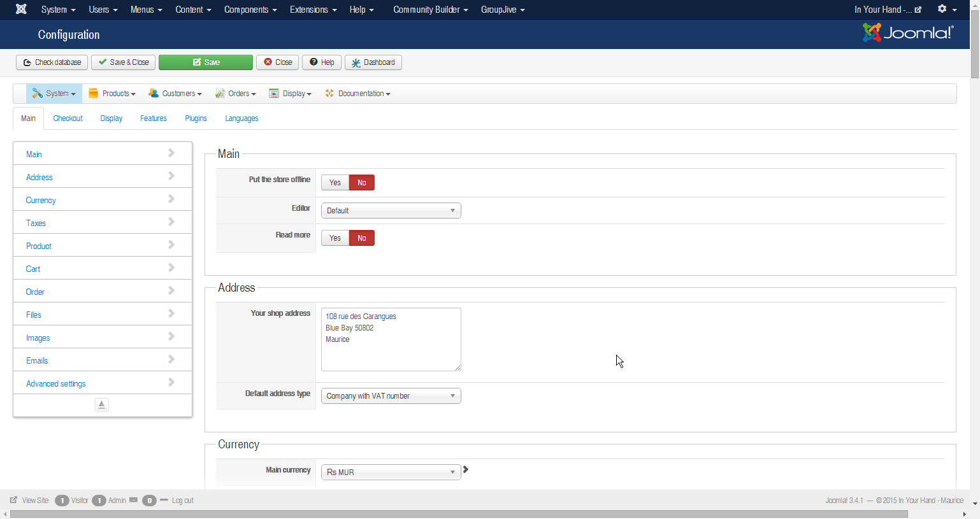Viewport: 980px width, 519px height.
Task: Click the chevron arrow on Taxes row
Action: [x=171, y=222]
